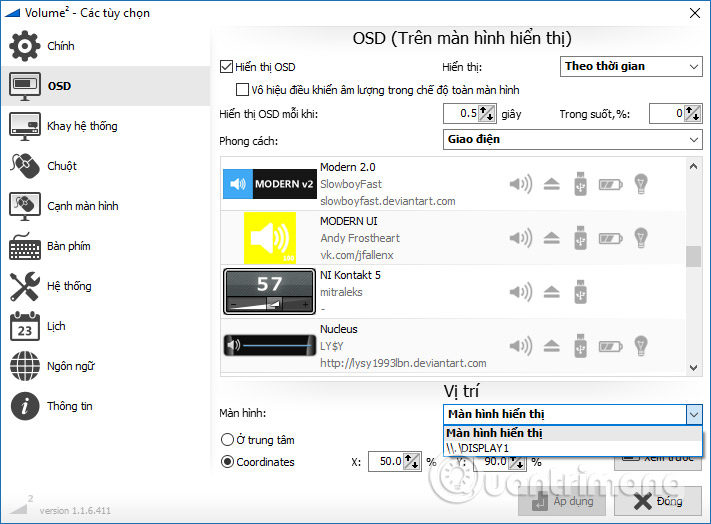Screen dimensions: 711x524
Task: Click USB icon in MODERN UI row
Action: click(580, 238)
